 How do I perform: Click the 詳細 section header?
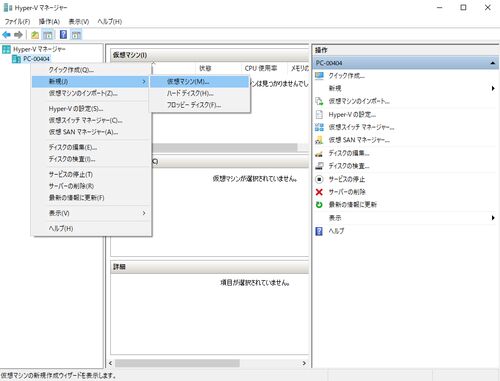coord(209,267)
